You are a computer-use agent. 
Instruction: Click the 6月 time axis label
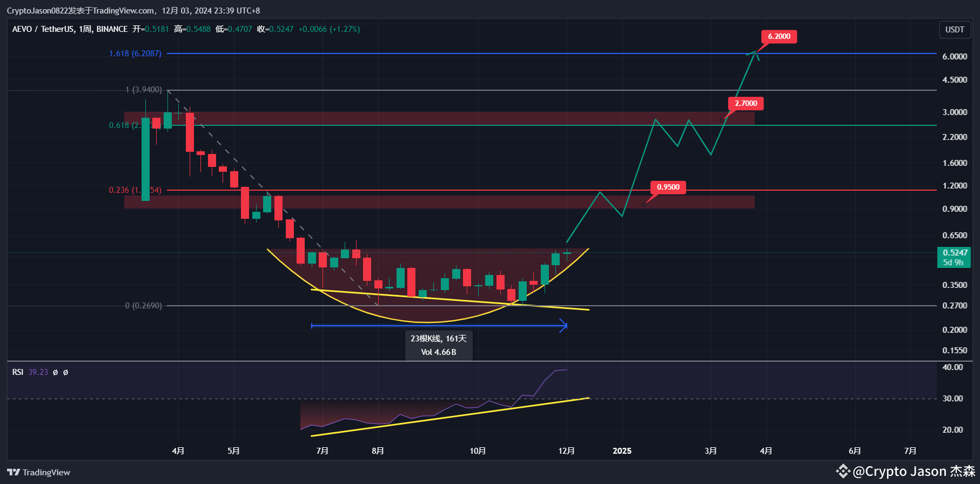(x=855, y=451)
